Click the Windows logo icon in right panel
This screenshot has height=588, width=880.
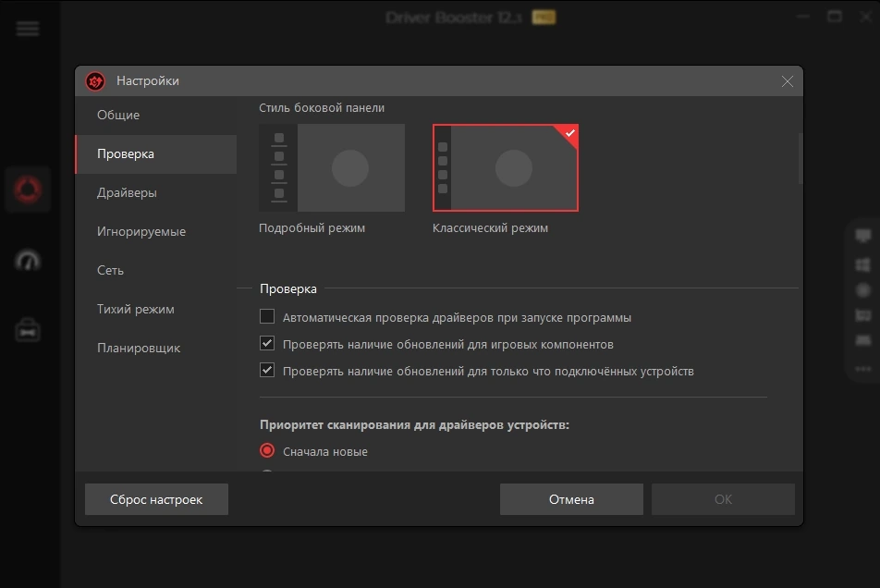[x=863, y=264]
